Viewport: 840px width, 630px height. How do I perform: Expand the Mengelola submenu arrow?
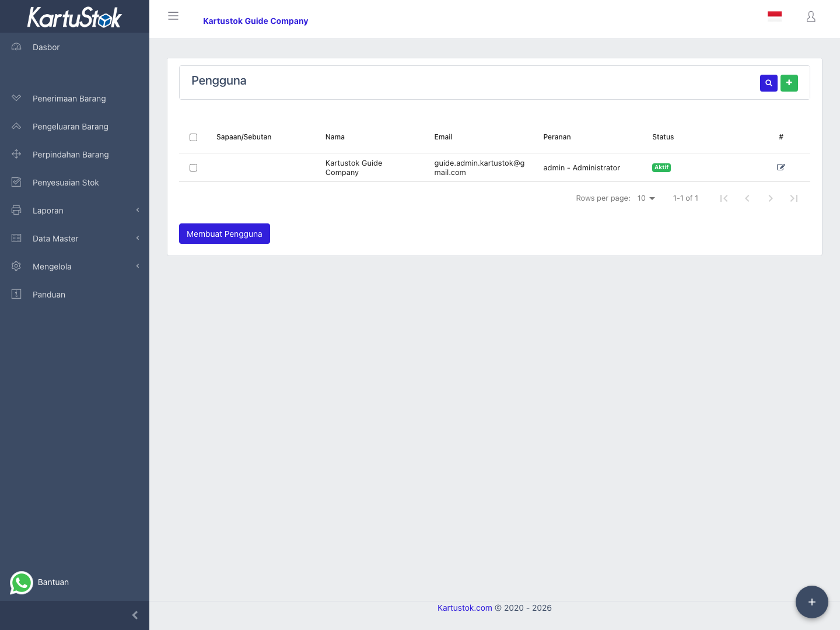tap(138, 266)
